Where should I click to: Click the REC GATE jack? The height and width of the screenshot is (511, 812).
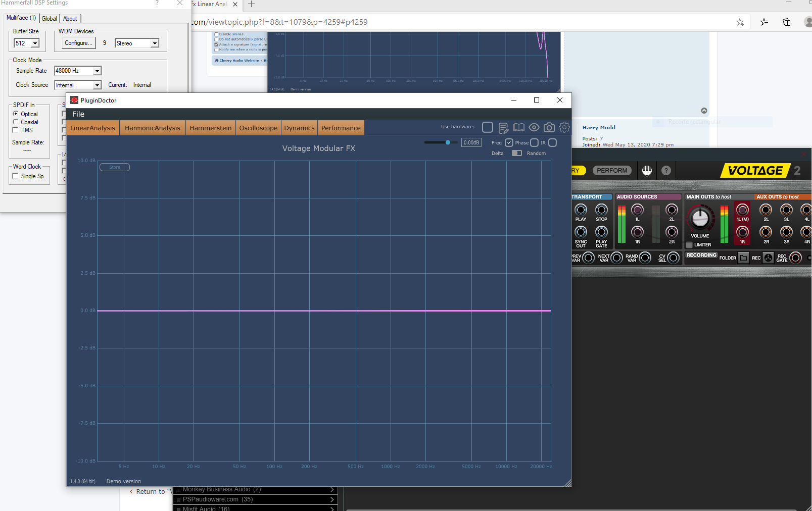point(795,258)
